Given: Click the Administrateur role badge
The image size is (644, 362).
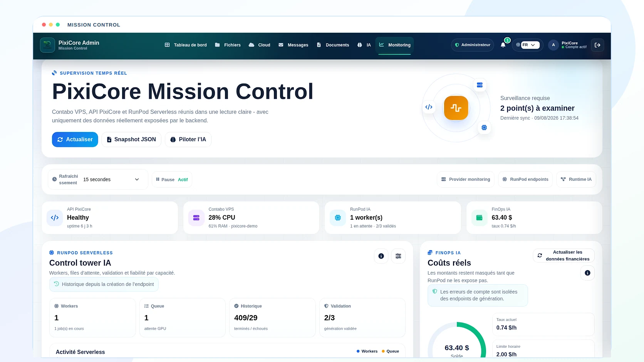Looking at the screenshot, I should 473,45.
